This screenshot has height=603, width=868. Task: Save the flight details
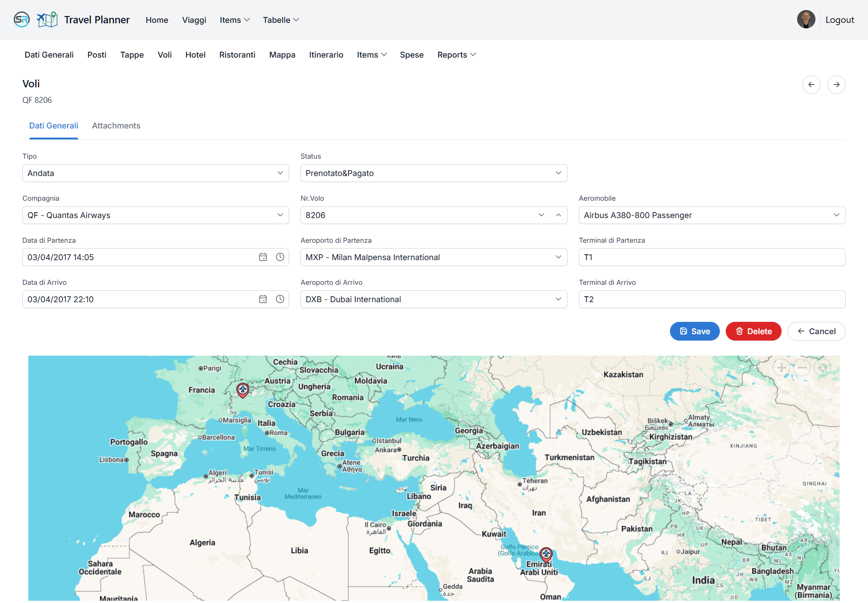694,331
